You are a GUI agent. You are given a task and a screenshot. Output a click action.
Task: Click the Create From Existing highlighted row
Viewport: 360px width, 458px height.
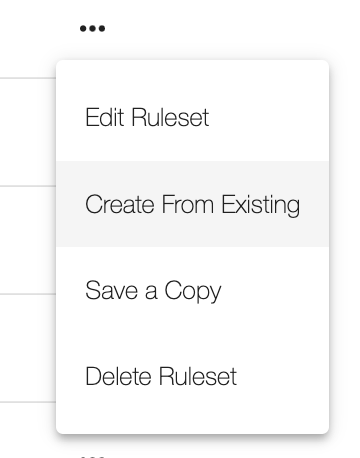click(193, 204)
